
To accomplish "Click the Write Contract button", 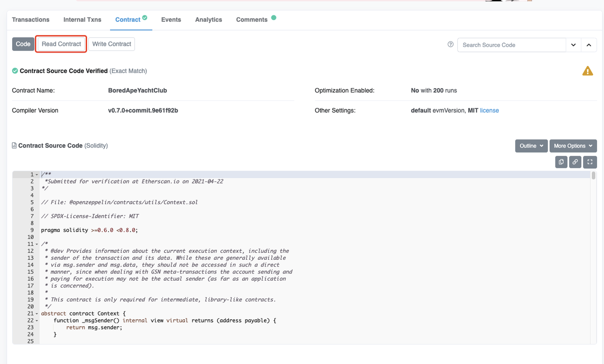I will [x=111, y=44].
